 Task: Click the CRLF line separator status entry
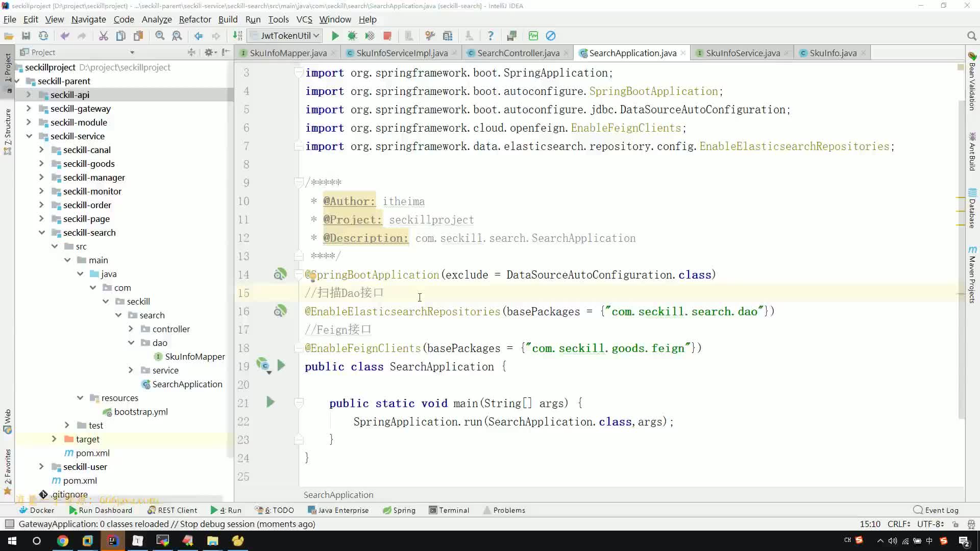coord(898,524)
